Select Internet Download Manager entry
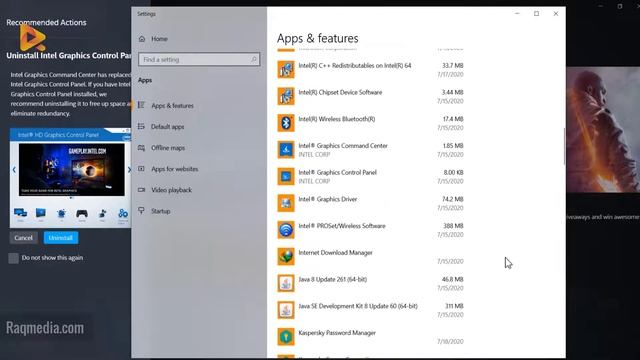640x360 pixels. tap(371, 257)
